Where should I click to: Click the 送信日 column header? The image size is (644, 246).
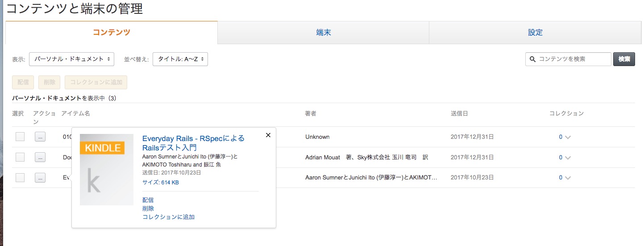[459, 113]
